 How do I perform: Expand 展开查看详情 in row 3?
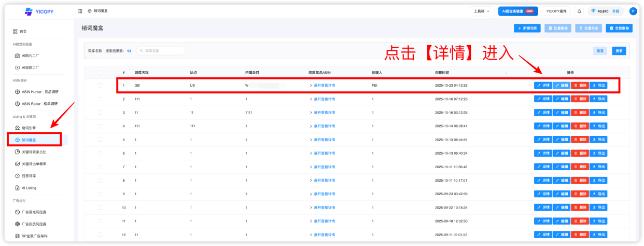322,112
